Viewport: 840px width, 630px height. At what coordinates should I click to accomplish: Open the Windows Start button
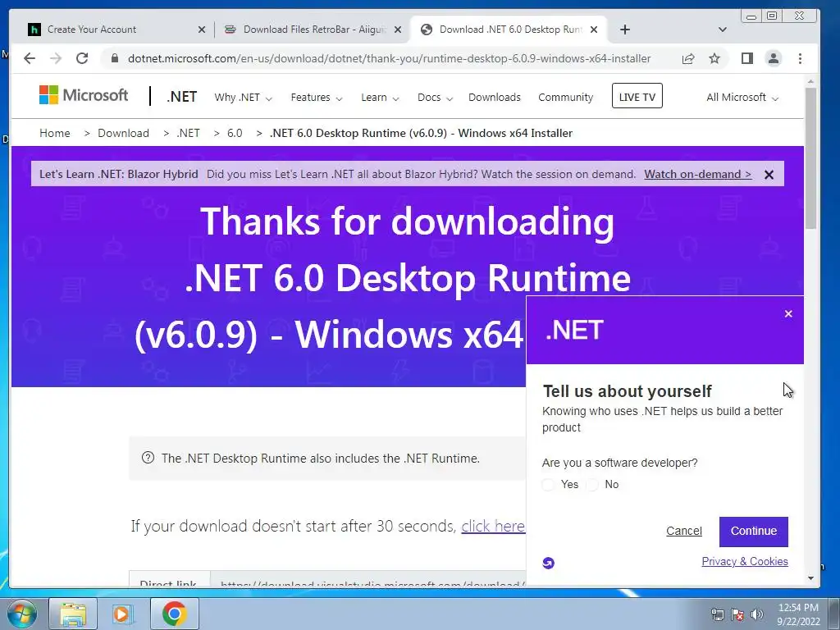(22, 614)
